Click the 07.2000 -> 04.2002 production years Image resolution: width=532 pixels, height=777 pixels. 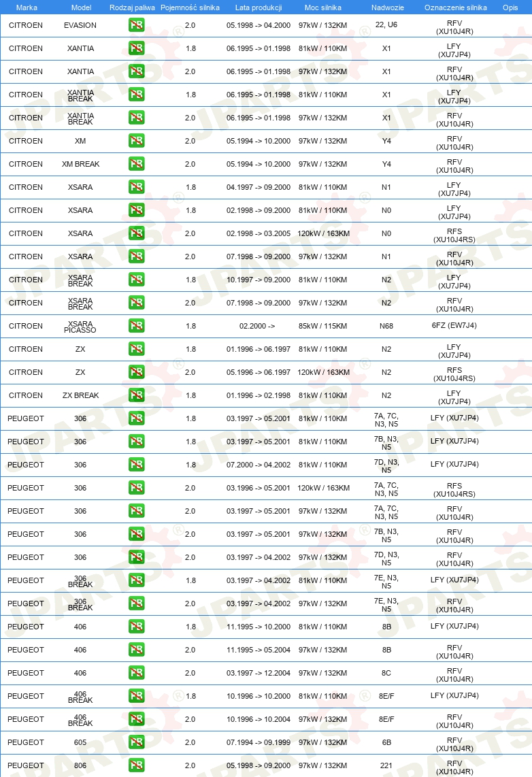259,465
